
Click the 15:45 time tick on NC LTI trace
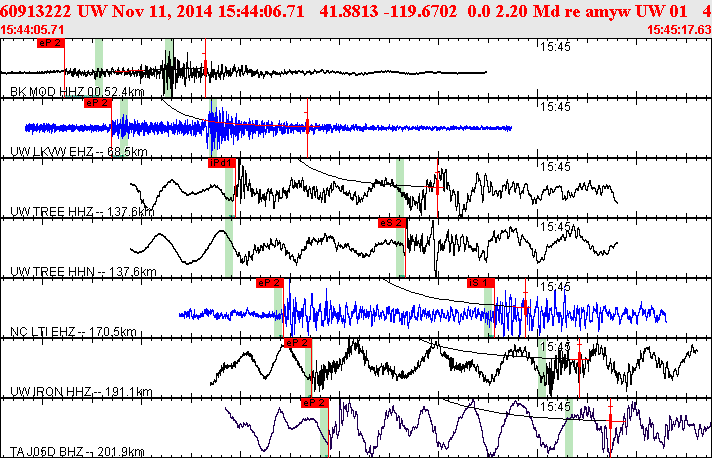click(555, 286)
